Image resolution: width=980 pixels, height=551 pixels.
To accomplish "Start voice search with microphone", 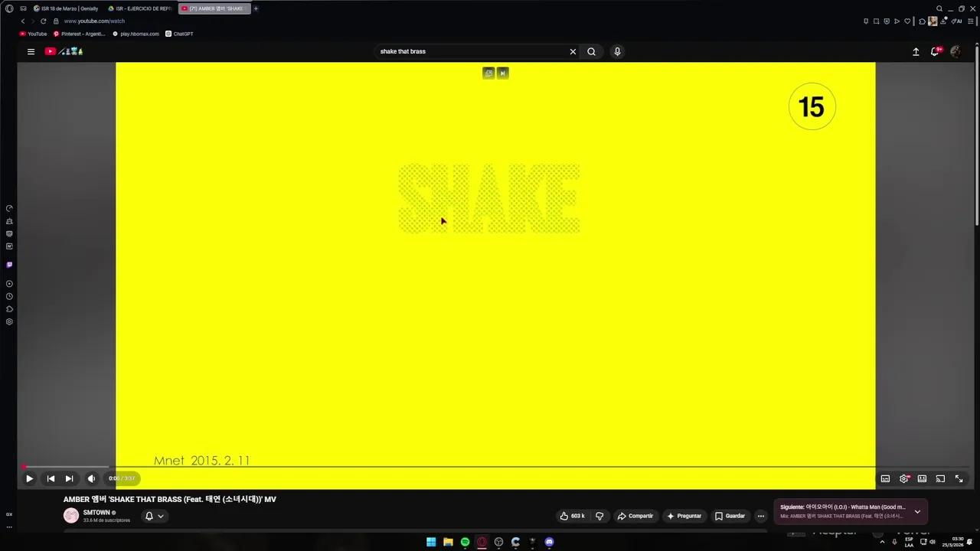I will tap(617, 51).
